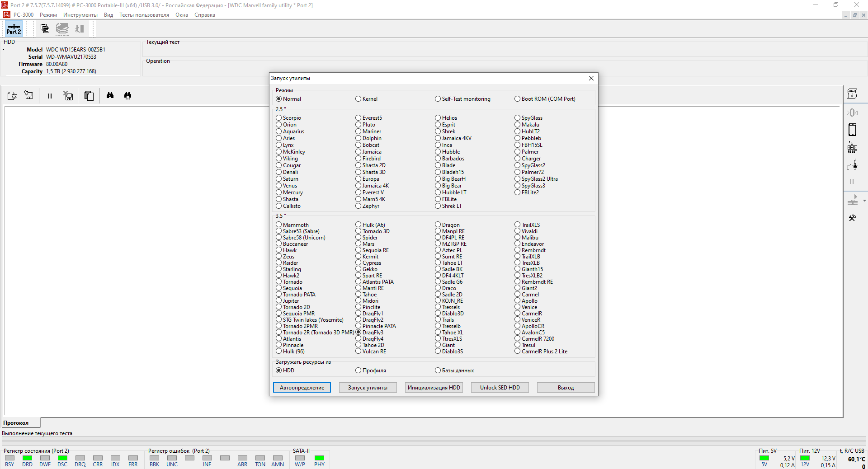Click the Unlock SED HDD button
Screen dimensions: 868x469
click(x=500, y=388)
